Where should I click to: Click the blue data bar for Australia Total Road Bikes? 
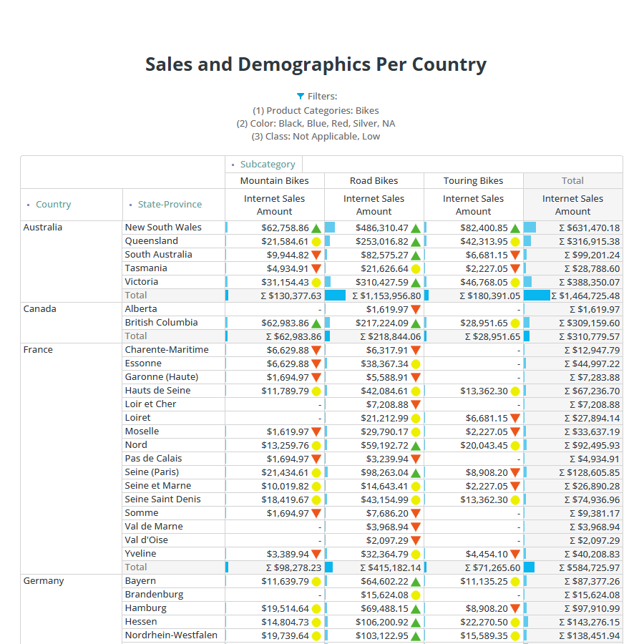335,296
